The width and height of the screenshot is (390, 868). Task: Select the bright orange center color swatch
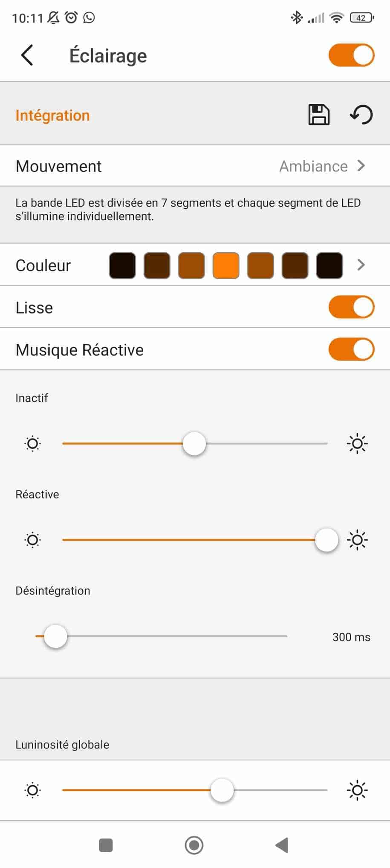[226, 265]
